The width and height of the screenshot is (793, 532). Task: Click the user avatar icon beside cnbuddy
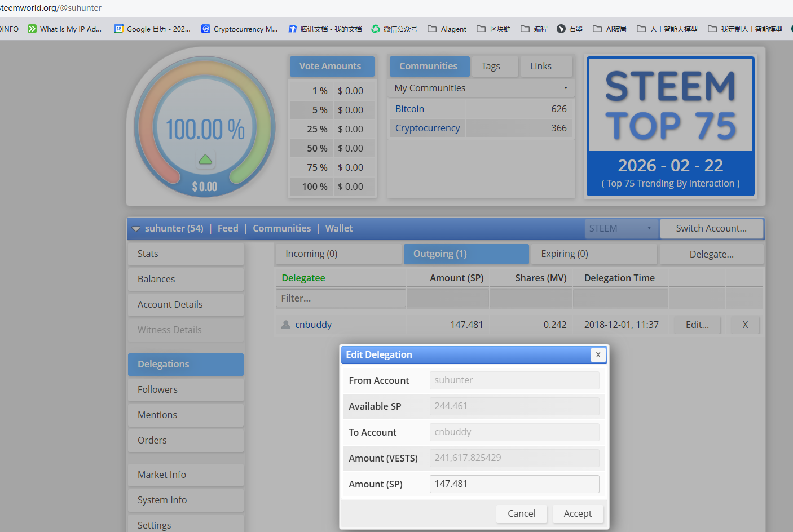pyautogui.click(x=286, y=325)
